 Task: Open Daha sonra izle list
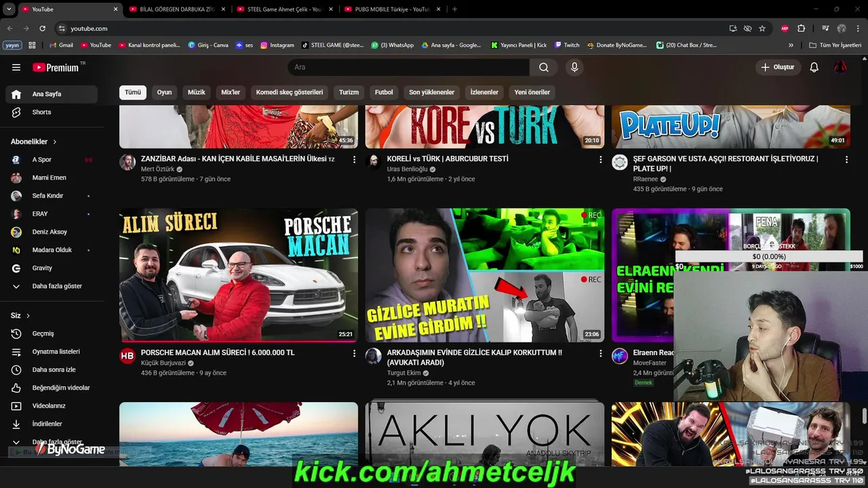(52, 369)
